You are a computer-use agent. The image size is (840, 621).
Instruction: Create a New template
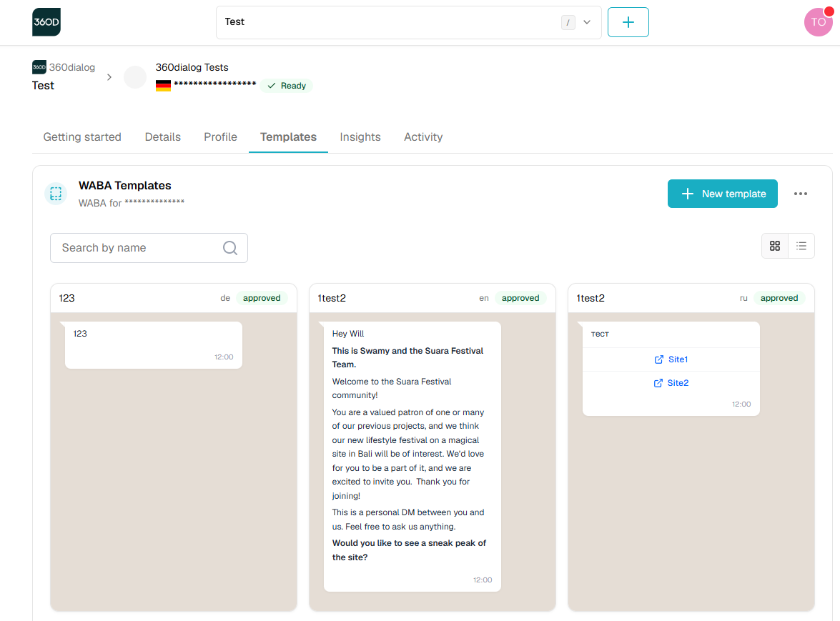[722, 194]
